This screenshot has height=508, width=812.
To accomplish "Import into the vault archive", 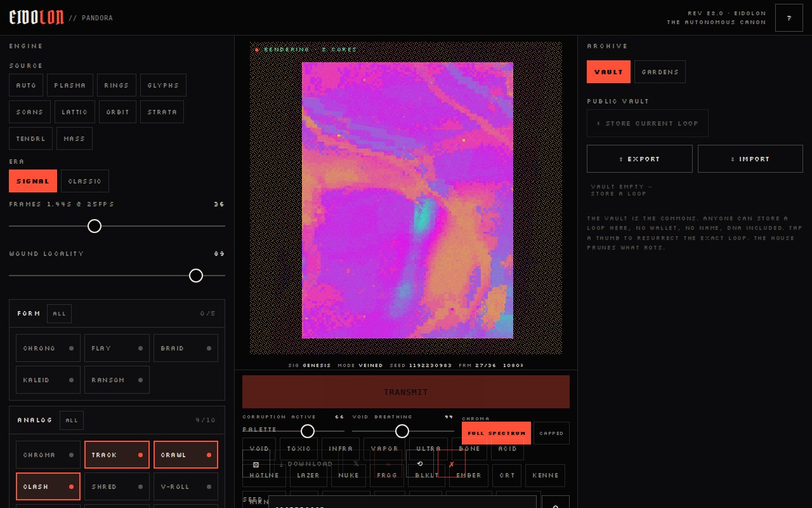I will coord(750,159).
